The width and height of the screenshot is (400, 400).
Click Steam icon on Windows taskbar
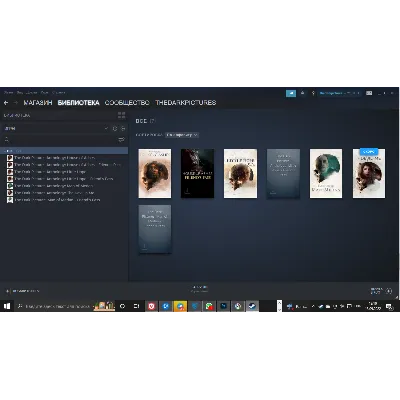252,306
